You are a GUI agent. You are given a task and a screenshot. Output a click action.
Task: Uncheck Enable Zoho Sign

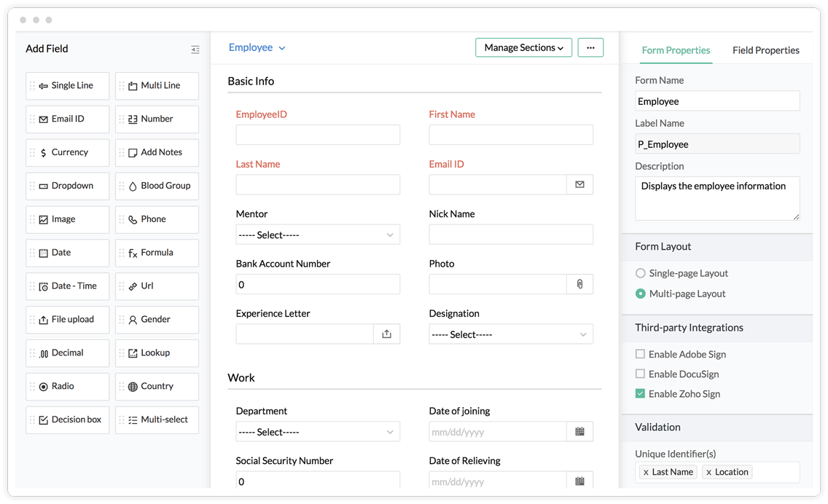[x=641, y=394]
